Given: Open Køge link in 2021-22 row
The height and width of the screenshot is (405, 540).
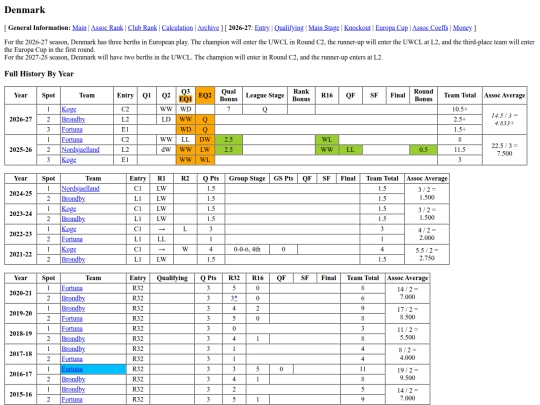Looking at the screenshot, I should point(69,249).
